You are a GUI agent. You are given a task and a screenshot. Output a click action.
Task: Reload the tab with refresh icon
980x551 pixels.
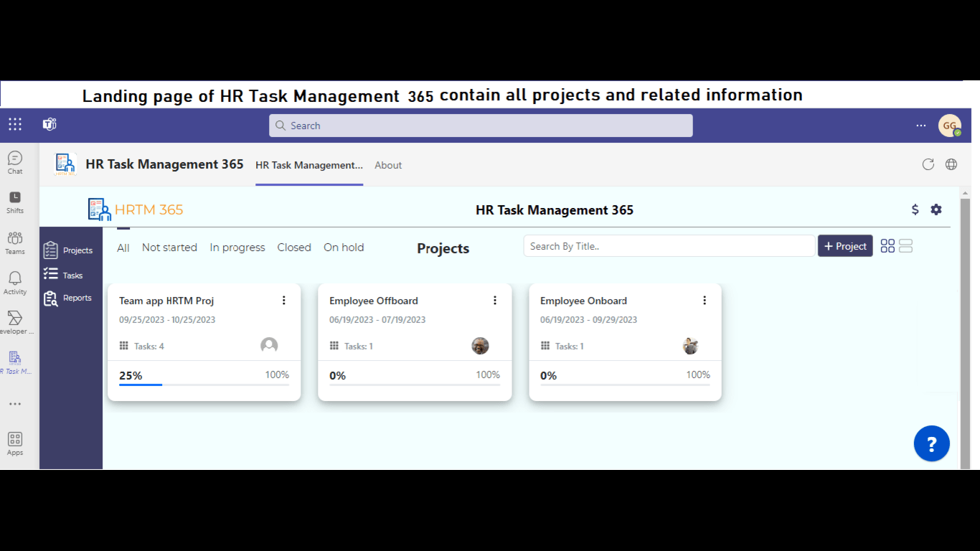928,164
